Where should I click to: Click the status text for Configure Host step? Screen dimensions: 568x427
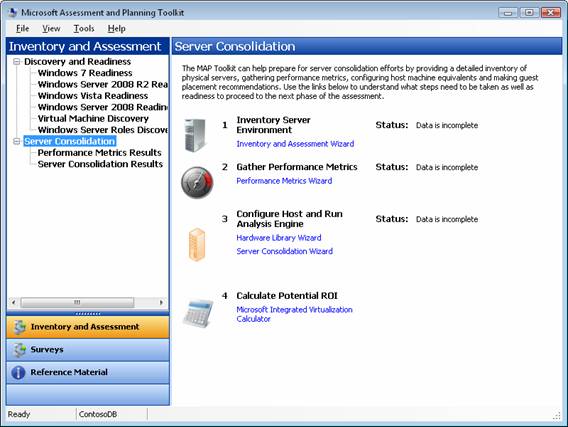point(447,219)
